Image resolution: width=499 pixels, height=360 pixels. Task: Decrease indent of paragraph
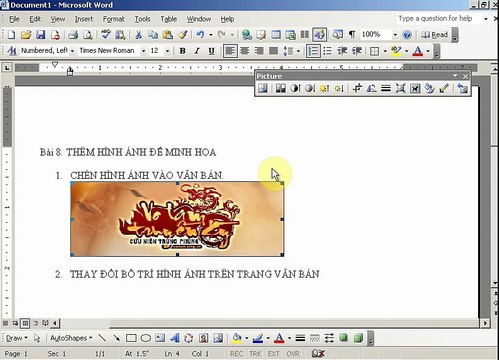(342, 51)
